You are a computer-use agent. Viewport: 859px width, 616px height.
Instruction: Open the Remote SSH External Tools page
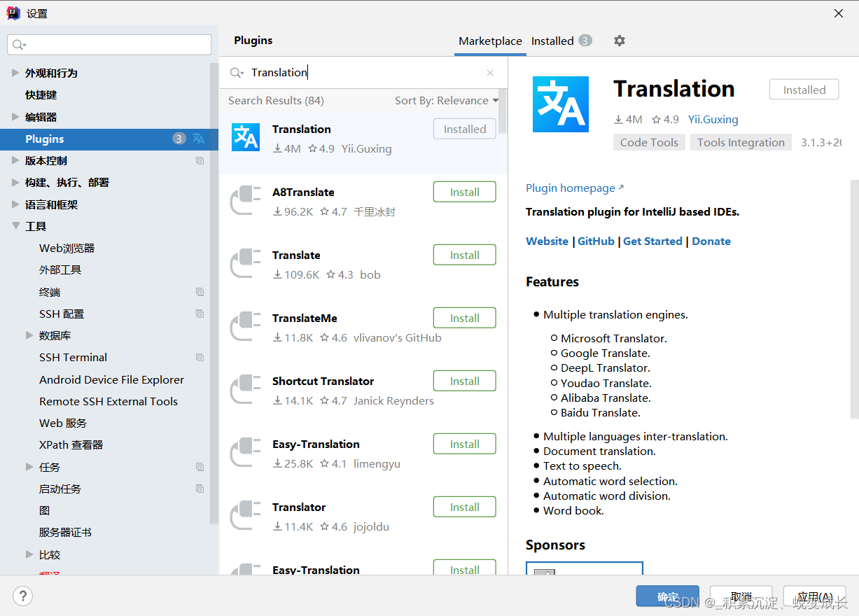point(109,401)
